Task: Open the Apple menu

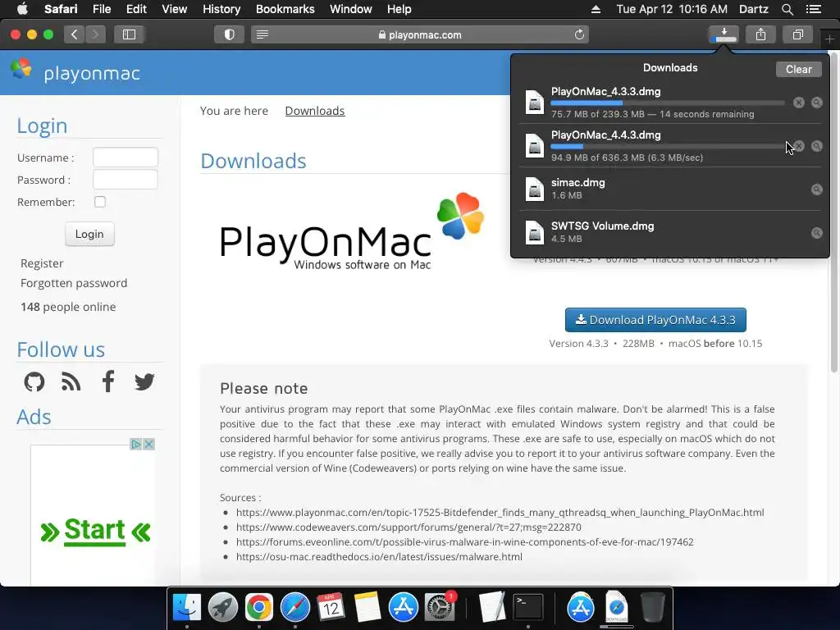Action: pos(22,9)
